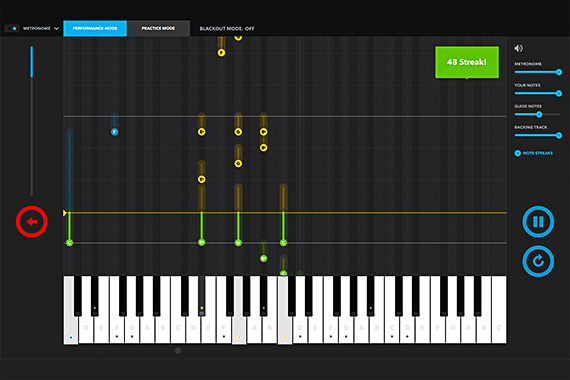Screen dimensions: 570x380
Task: Click the Metronome volume slider handle
Action: click(559, 72)
